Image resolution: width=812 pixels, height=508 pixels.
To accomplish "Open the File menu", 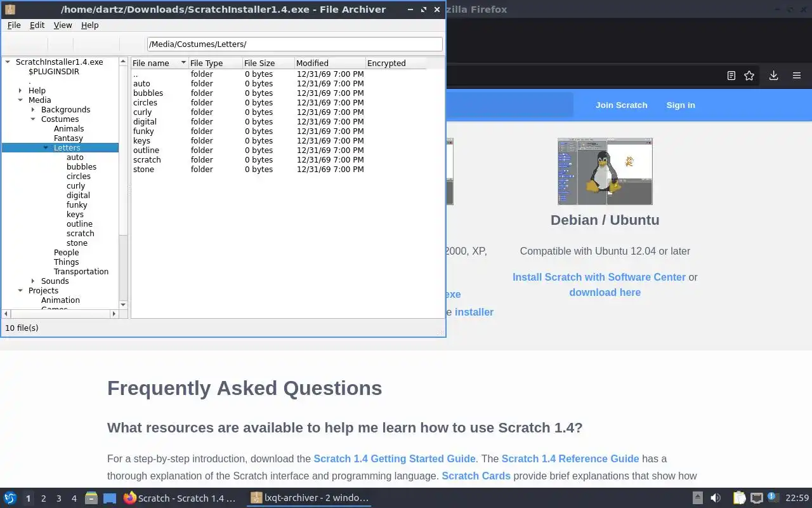I will (14, 25).
